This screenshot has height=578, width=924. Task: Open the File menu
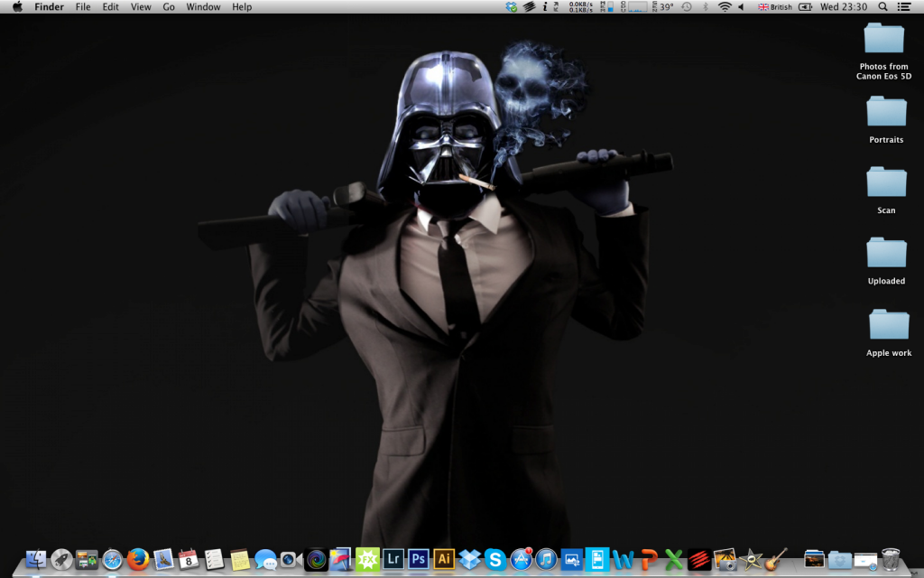[x=83, y=7]
